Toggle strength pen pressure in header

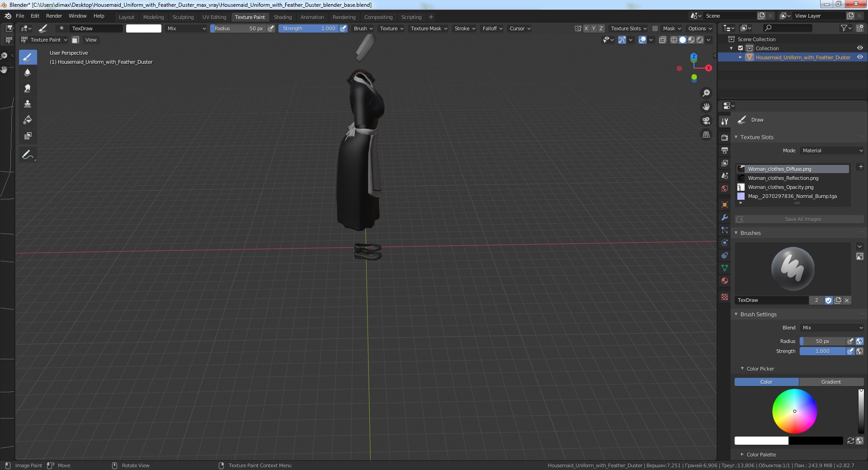coord(344,28)
